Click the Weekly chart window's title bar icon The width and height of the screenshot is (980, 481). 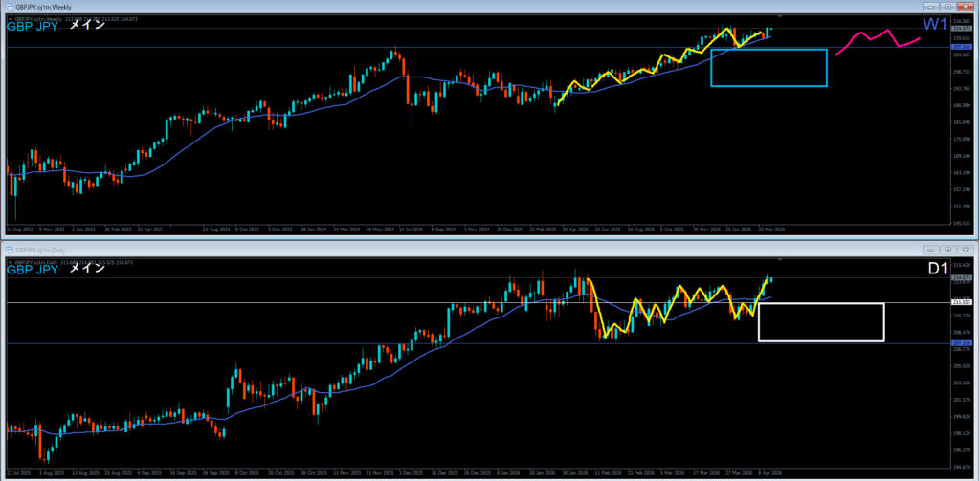click(x=10, y=6)
